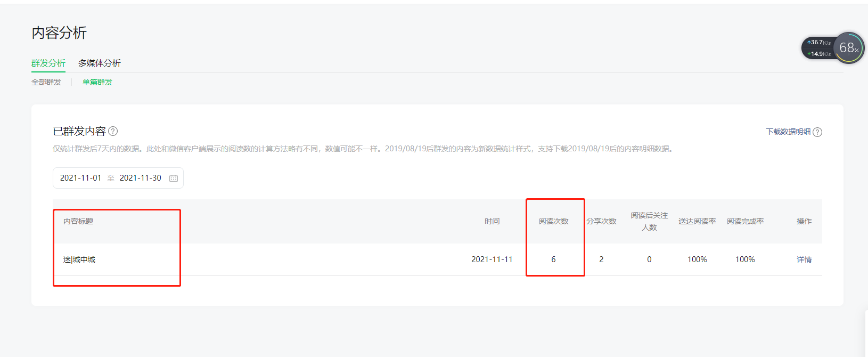The height and width of the screenshot is (357, 868).
Task: Open article titled 迷城中城
Action: 79,259
